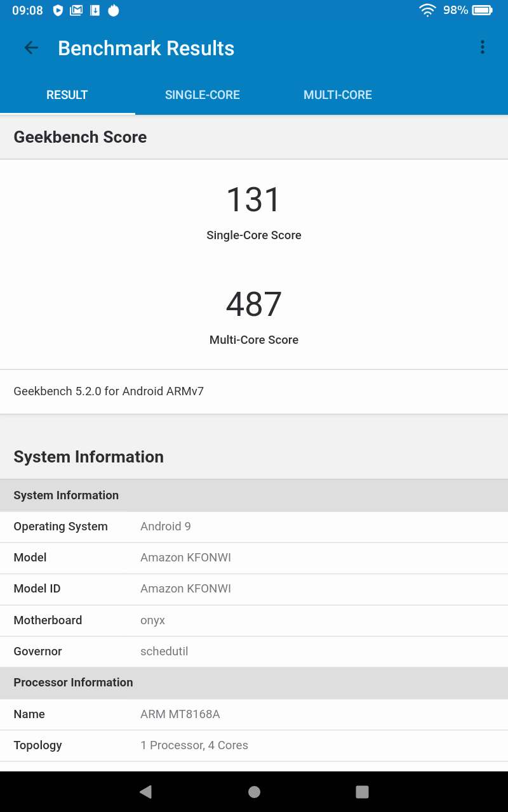Viewport: 508px width, 812px height.
Task: Tap the Benchmark Results title
Action: coord(146,48)
